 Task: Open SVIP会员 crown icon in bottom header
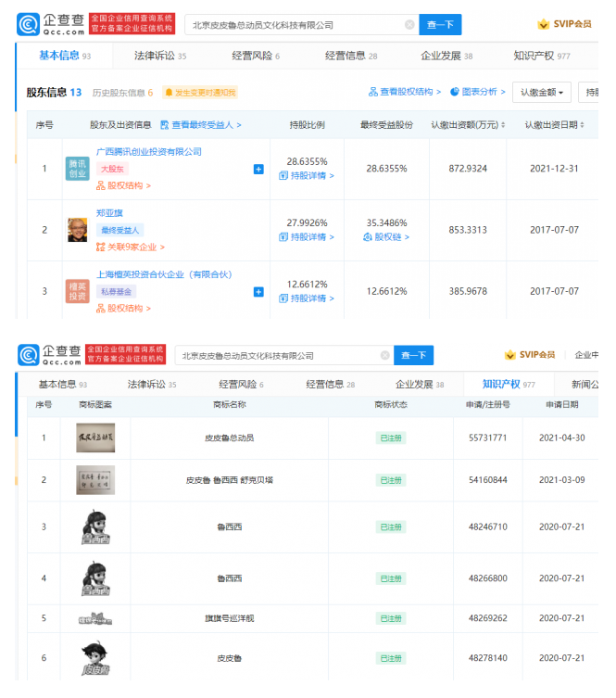pos(509,355)
